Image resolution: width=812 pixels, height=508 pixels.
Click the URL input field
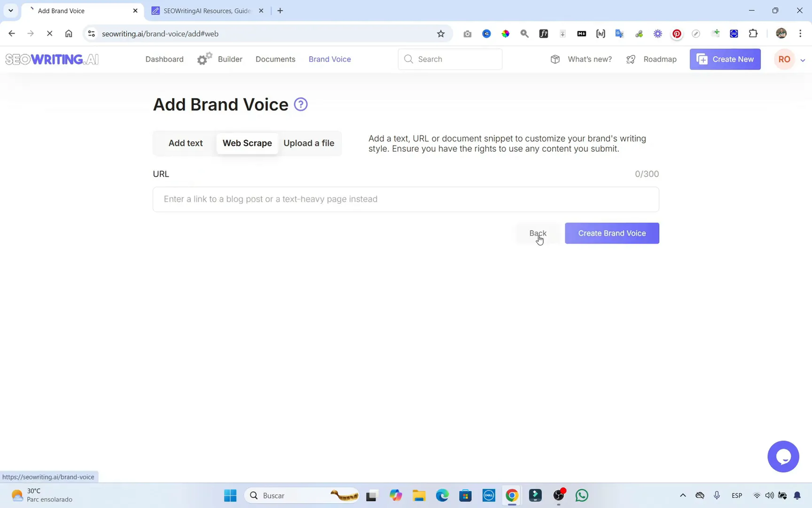point(405,199)
